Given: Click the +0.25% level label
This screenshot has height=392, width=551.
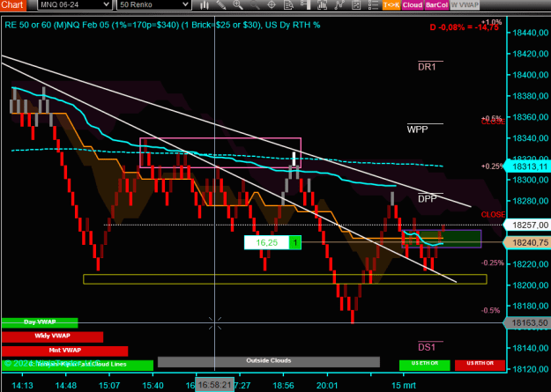Looking at the screenshot, I should [x=492, y=166].
